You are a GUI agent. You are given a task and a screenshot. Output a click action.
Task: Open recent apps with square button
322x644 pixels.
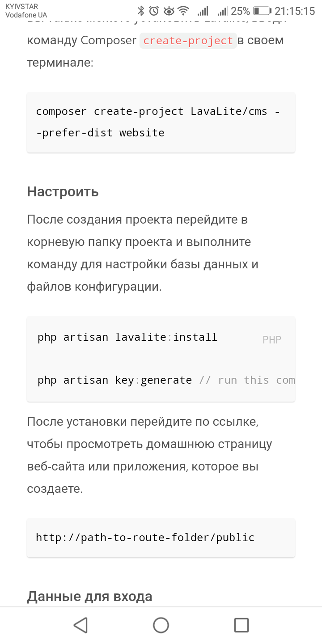[241, 625]
